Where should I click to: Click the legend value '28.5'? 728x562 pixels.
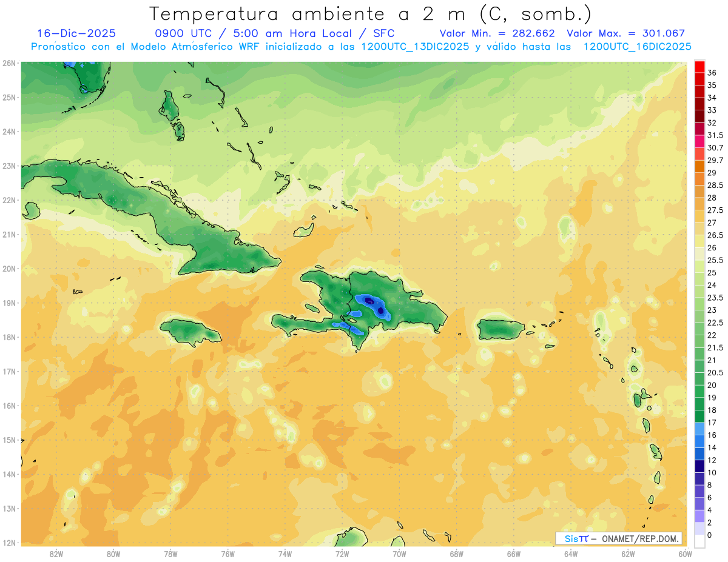pos(716,186)
